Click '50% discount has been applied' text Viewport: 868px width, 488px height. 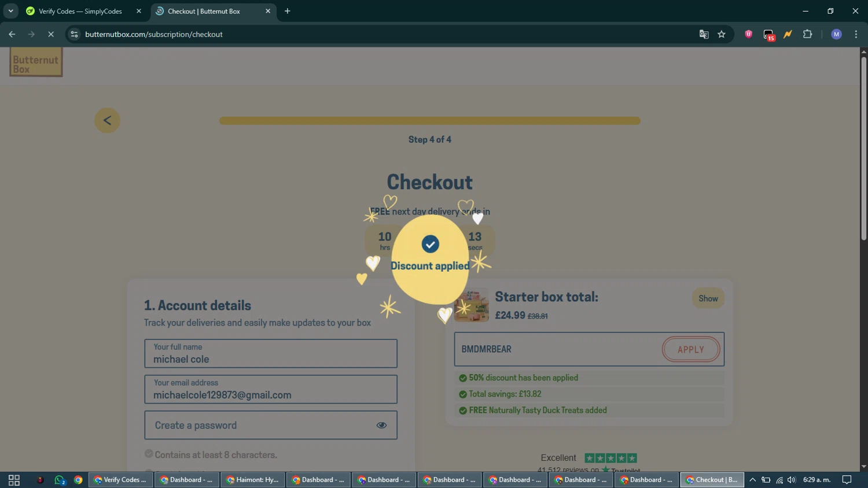click(523, 378)
